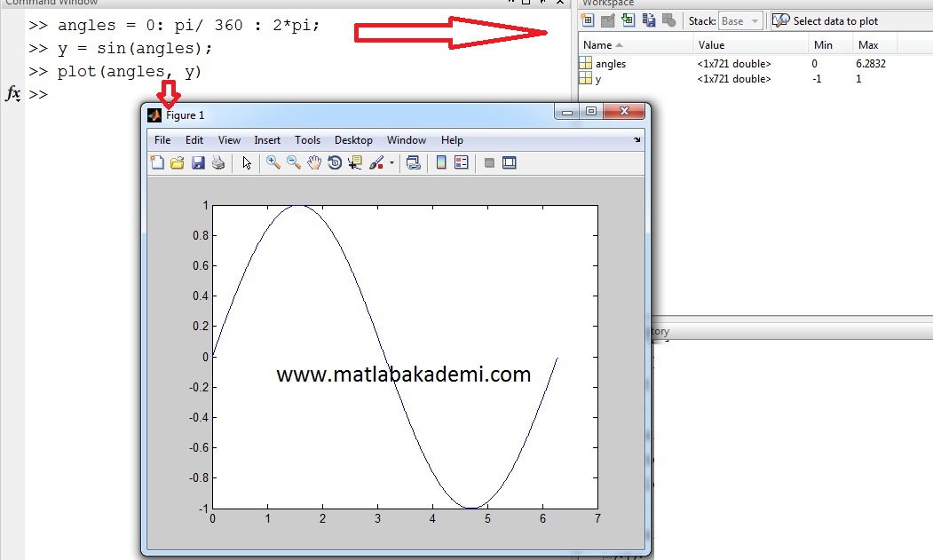The height and width of the screenshot is (560, 933).
Task: Activate the Brush data tool
Action: (376, 162)
